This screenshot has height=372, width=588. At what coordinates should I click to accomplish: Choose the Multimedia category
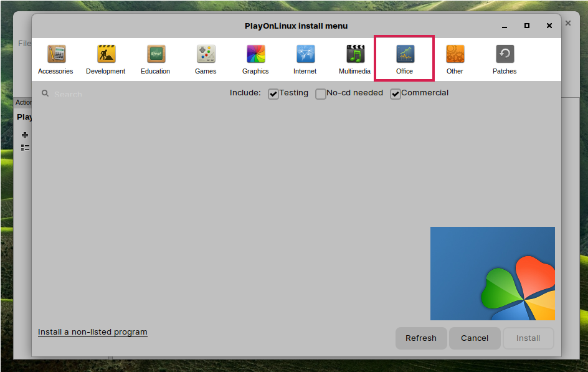(x=355, y=60)
